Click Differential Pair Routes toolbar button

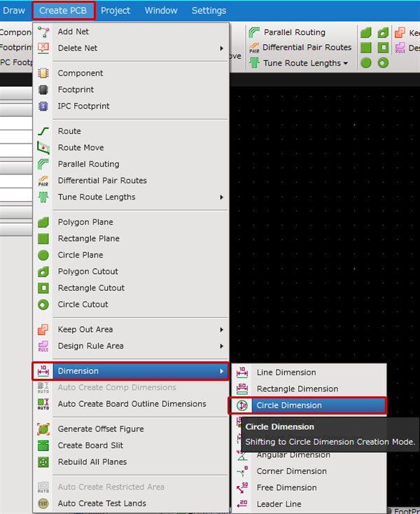(x=300, y=48)
